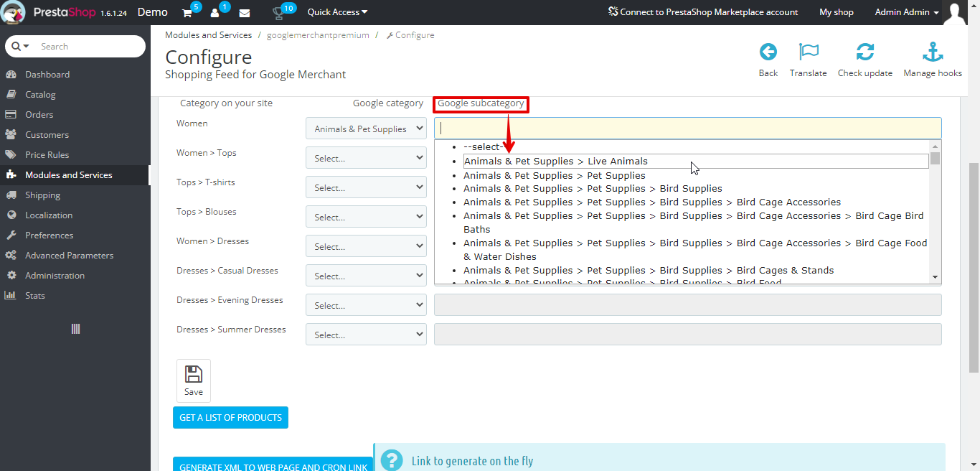Click the Modules puzzle piece icon

click(11, 175)
